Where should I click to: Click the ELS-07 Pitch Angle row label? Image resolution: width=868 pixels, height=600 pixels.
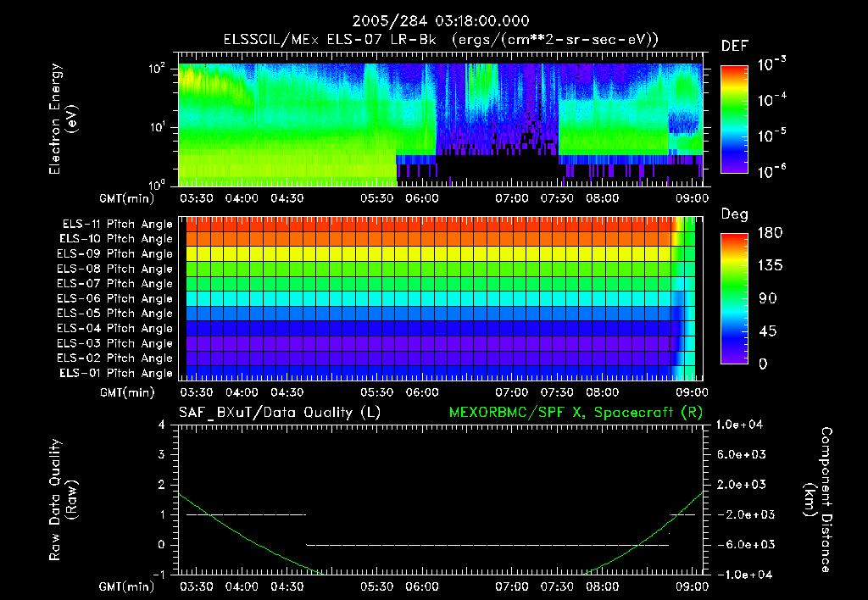point(115,283)
